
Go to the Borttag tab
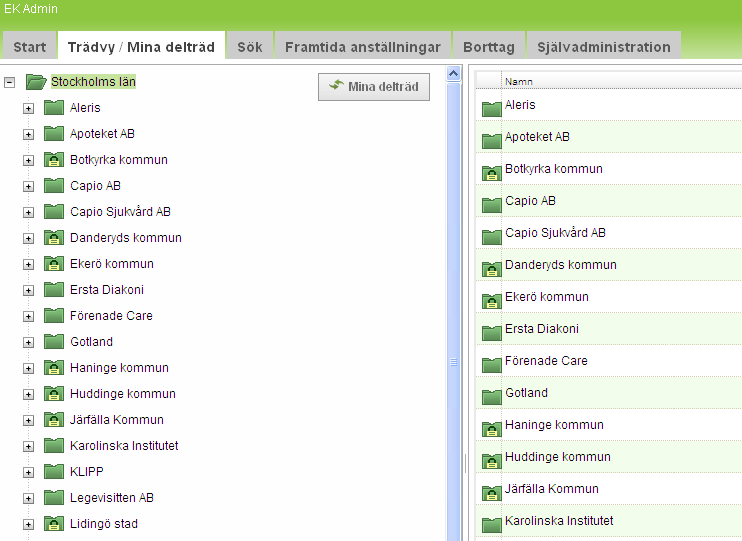coord(489,46)
